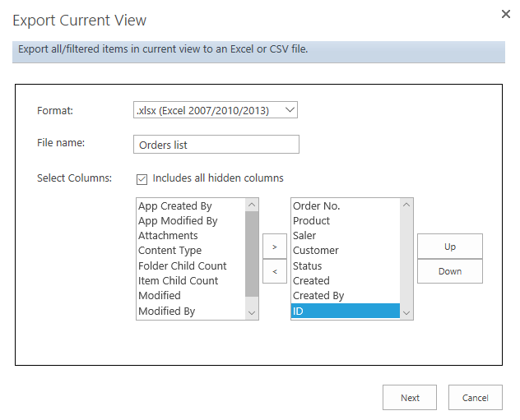Click up arrow of available columns scrollbar
The image size is (520, 420).
click(x=252, y=205)
